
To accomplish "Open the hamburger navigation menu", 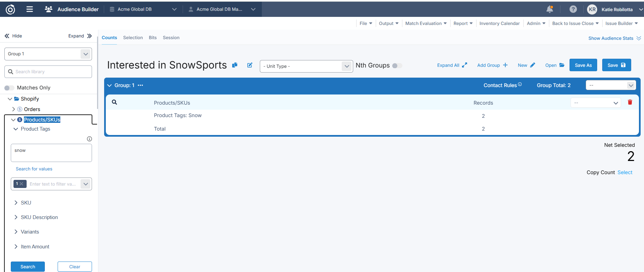I will click(30, 9).
